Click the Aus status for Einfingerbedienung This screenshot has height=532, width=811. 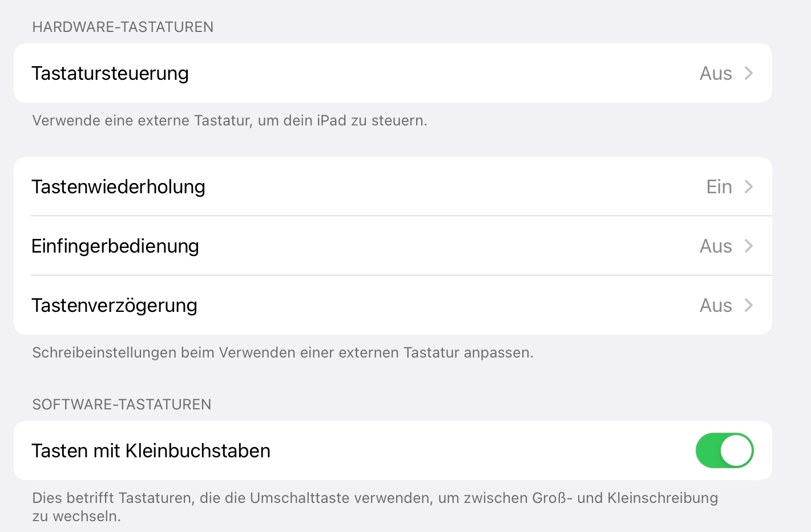pyautogui.click(x=716, y=246)
